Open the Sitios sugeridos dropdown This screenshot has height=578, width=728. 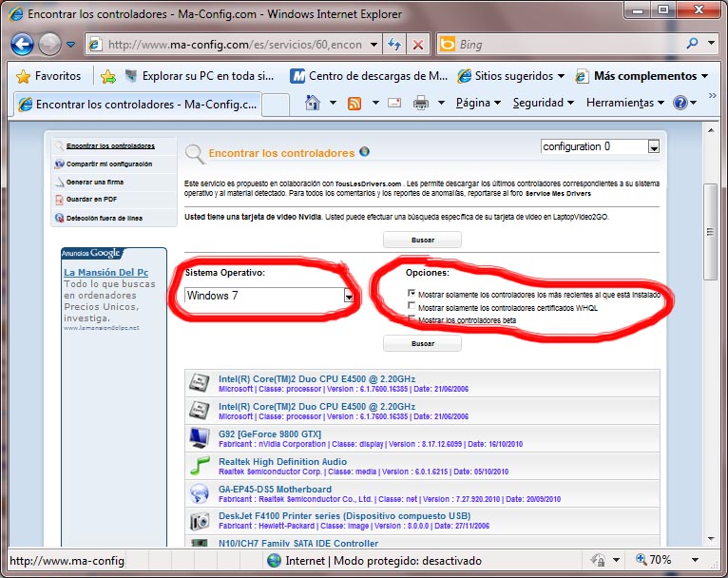[x=510, y=76]
